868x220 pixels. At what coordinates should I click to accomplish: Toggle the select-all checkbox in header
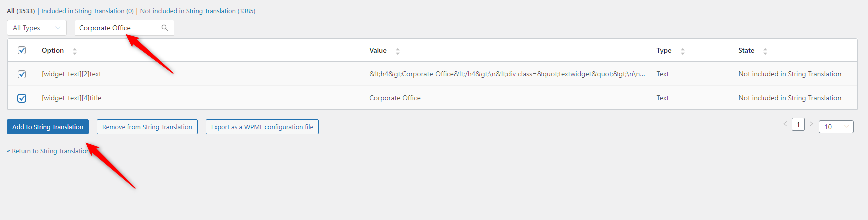(x=22, y=50)
